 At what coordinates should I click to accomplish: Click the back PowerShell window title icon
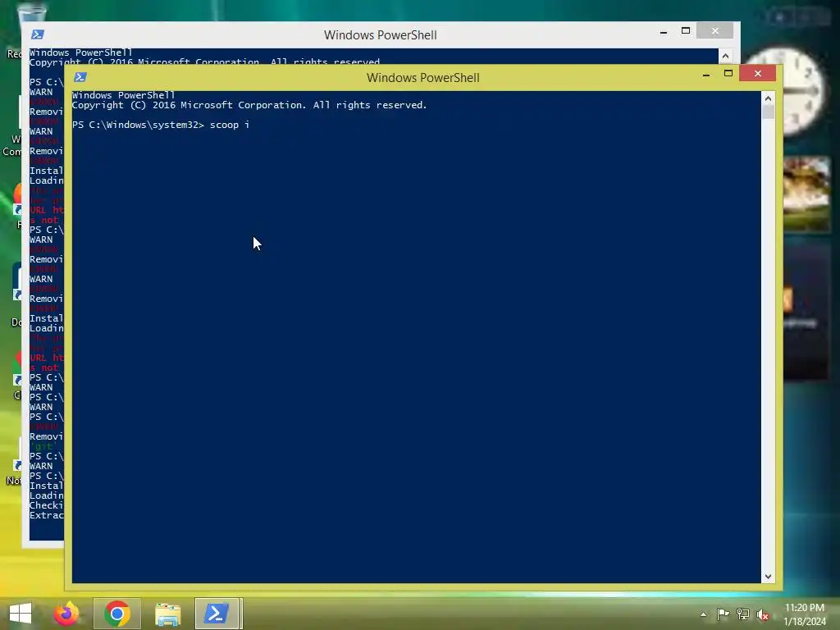(x=38, y=34)
